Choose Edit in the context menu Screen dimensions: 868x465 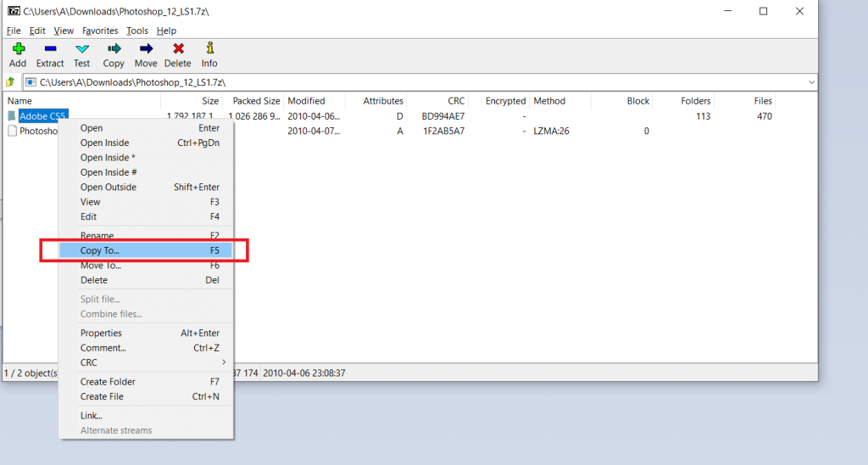tap(146, 216)
